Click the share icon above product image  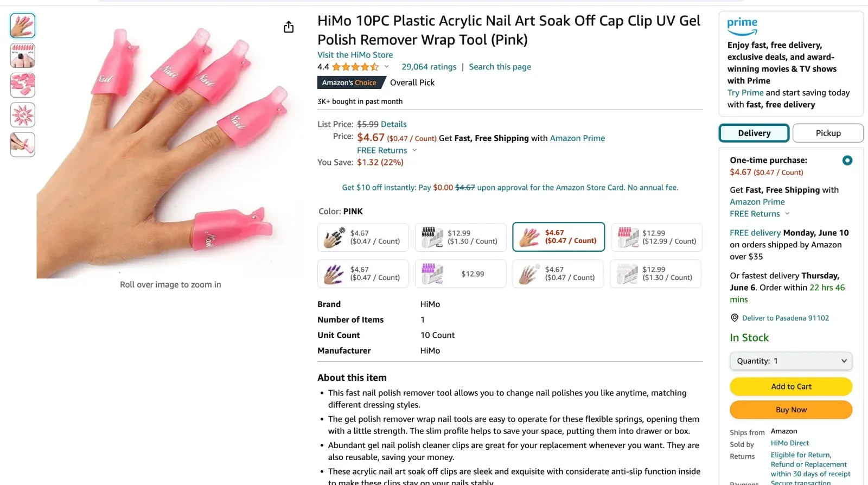(289, 27)
